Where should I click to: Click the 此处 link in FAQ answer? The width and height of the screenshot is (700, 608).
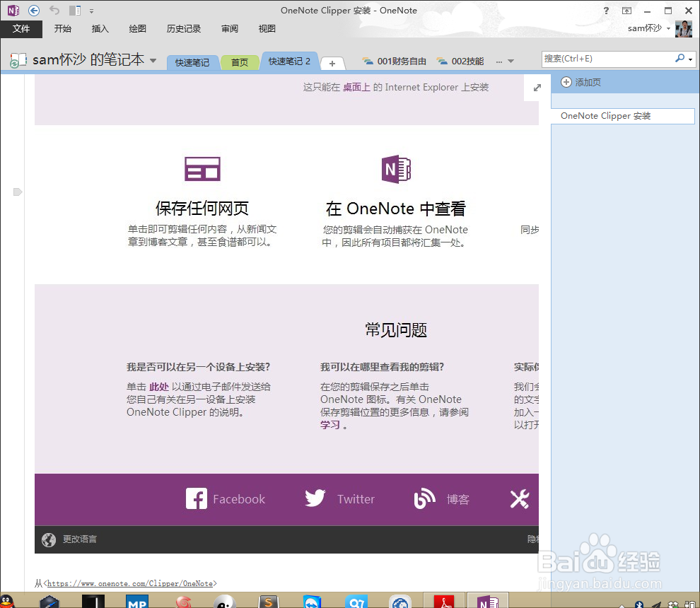point(159,386)
